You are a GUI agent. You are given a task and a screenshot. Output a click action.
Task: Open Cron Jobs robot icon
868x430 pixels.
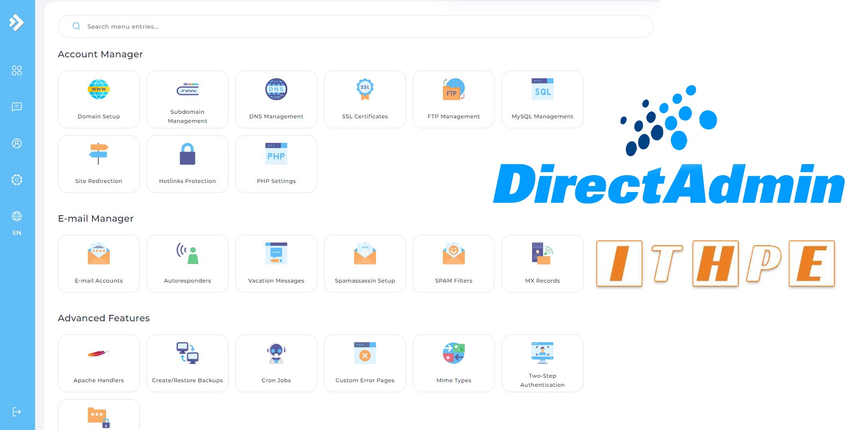(276, 353)
